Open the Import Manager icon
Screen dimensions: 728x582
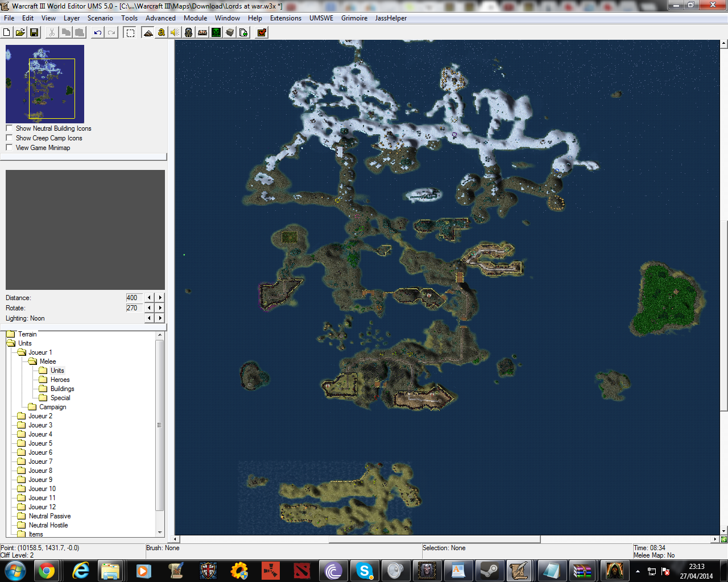(x=243, y=32)
